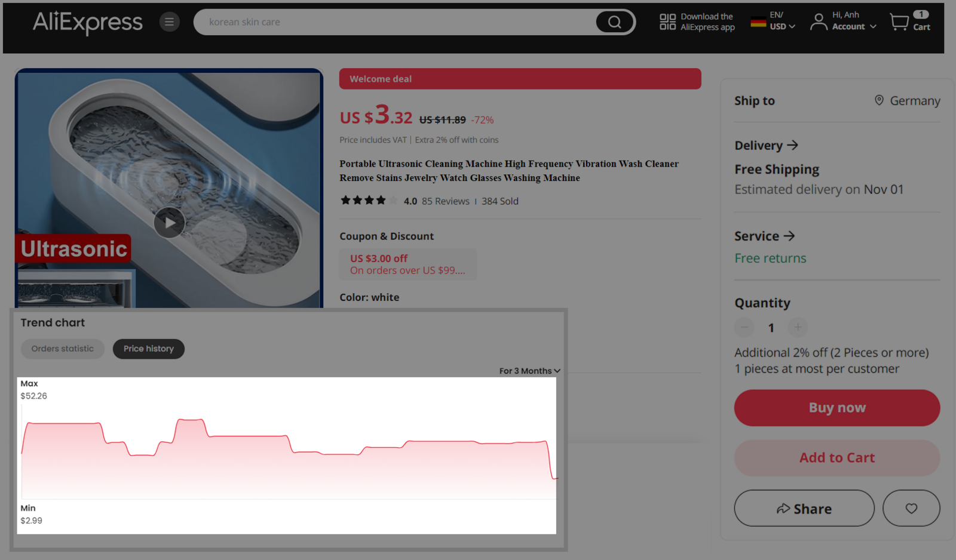956x560 pixels.
Task: Click the search magnifier button
Action: pyautogui.click(x=614, y=22)
